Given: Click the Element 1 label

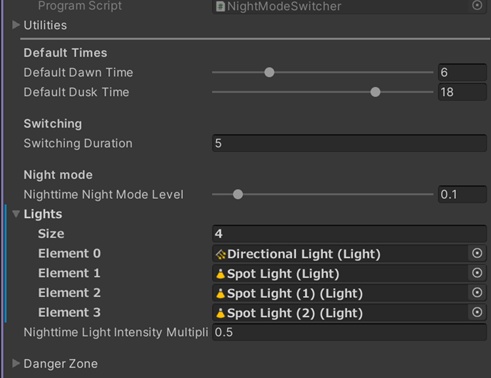Looking at the screenshot, I should click(x=69, y=273).
